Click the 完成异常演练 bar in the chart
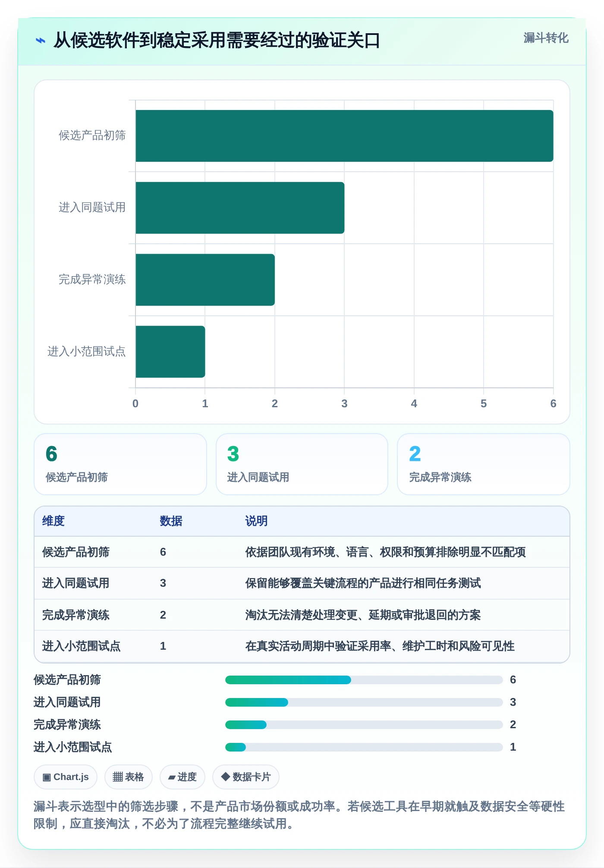 coord(205,280)
